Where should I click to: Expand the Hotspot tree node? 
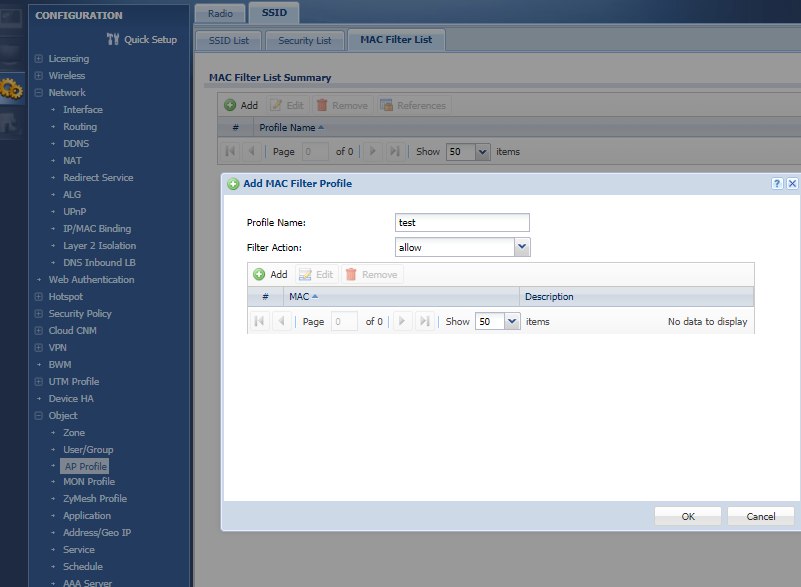coord(38,296)
